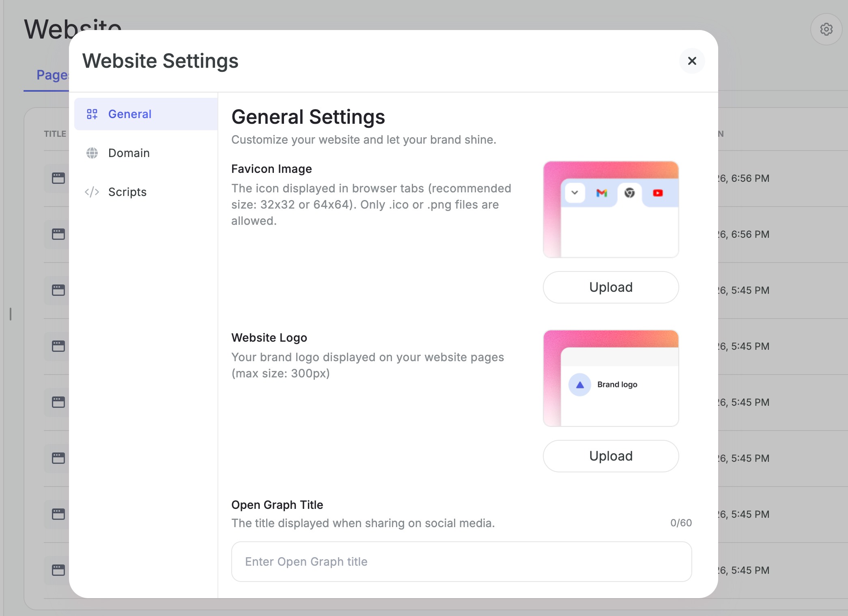
Task: Click the Chrome icon in favicon preview
Action: [629, 193]
